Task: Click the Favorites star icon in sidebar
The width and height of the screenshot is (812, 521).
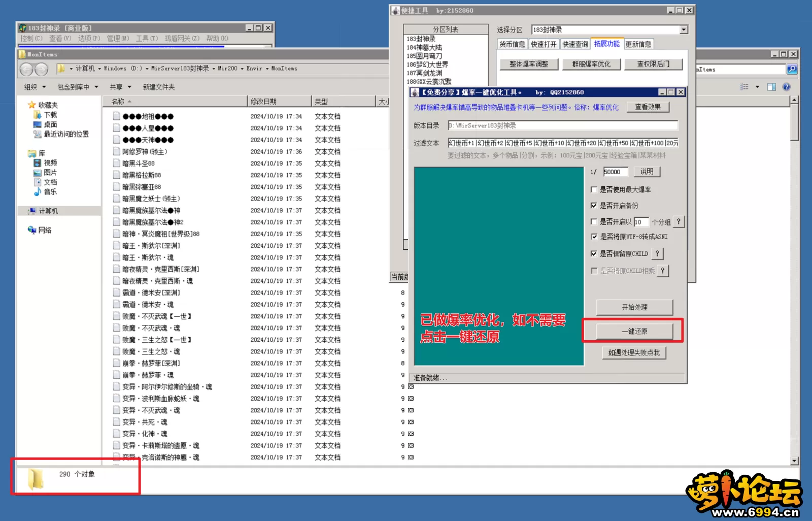Action: pos(31,105)
